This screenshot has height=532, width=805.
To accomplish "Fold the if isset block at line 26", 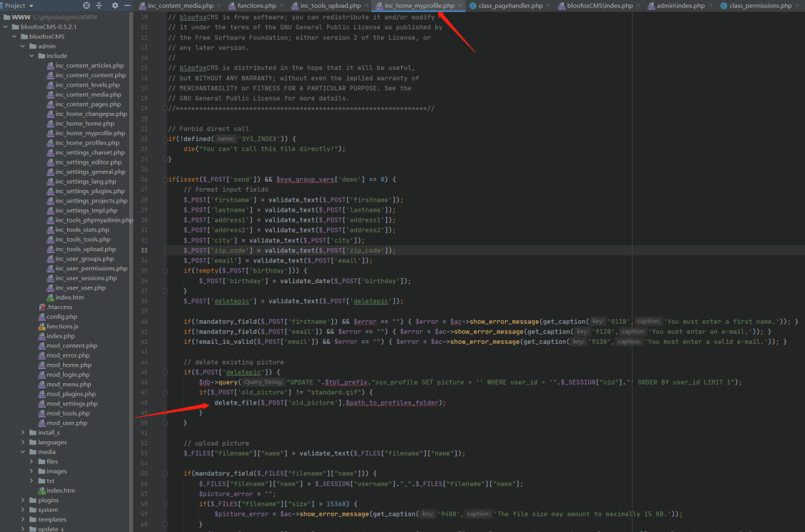I will (165, 179).
